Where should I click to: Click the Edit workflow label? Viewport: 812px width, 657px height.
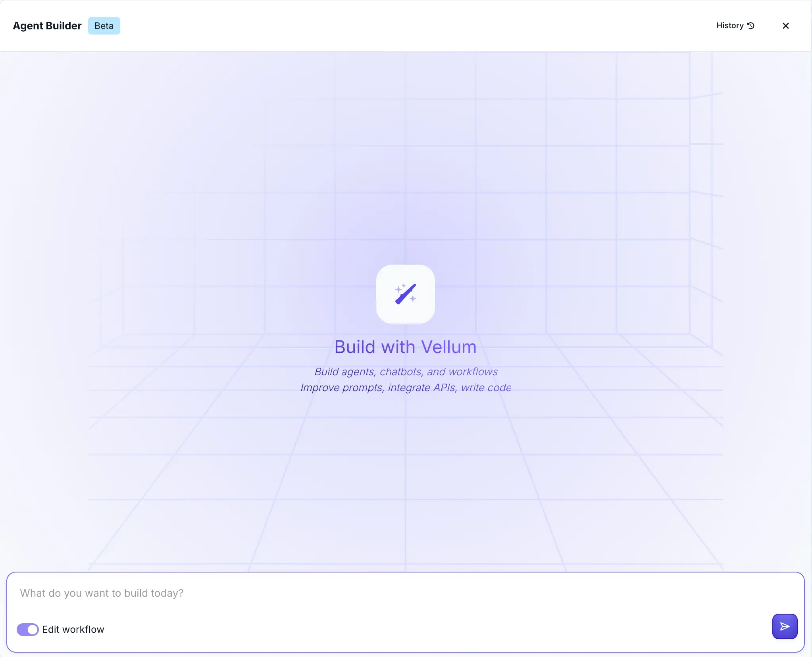[x=73, y=629]
